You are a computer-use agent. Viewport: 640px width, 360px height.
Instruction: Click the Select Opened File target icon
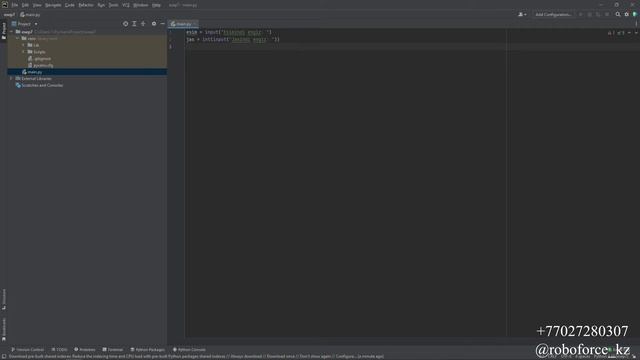click(x=125, y=24)
